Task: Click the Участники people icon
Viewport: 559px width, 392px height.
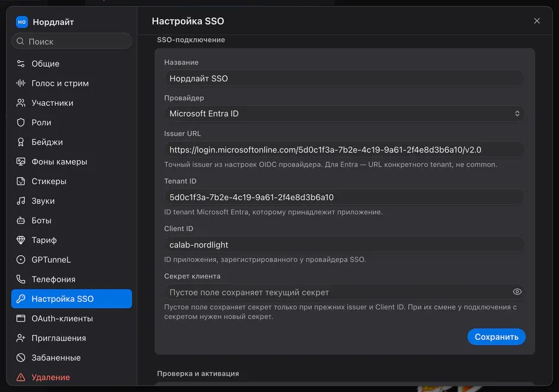Action: click(21, 103)
